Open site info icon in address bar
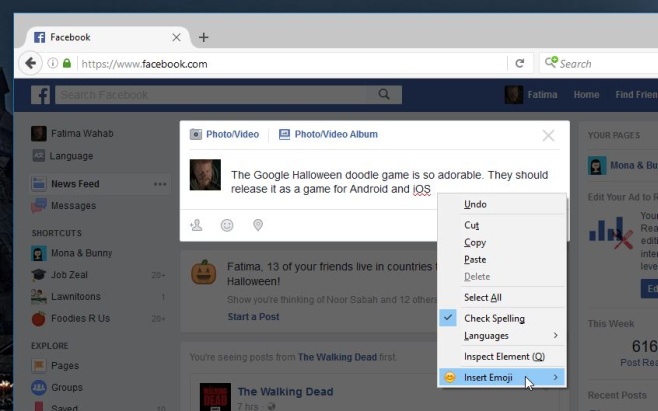Viewport: 658px width, 411px height. pyautogui.click(x=52, y=63)
